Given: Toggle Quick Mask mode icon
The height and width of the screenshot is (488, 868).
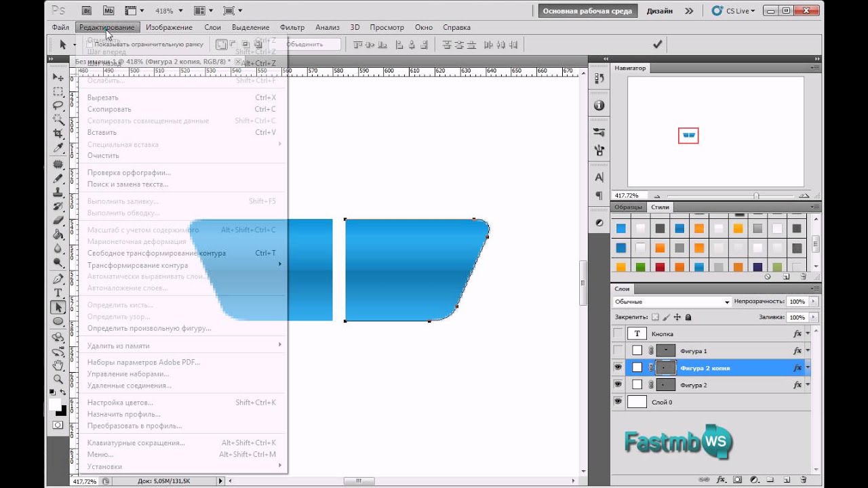Looking at the screenshot, I should pyautogui.click(x=58, y=425).
